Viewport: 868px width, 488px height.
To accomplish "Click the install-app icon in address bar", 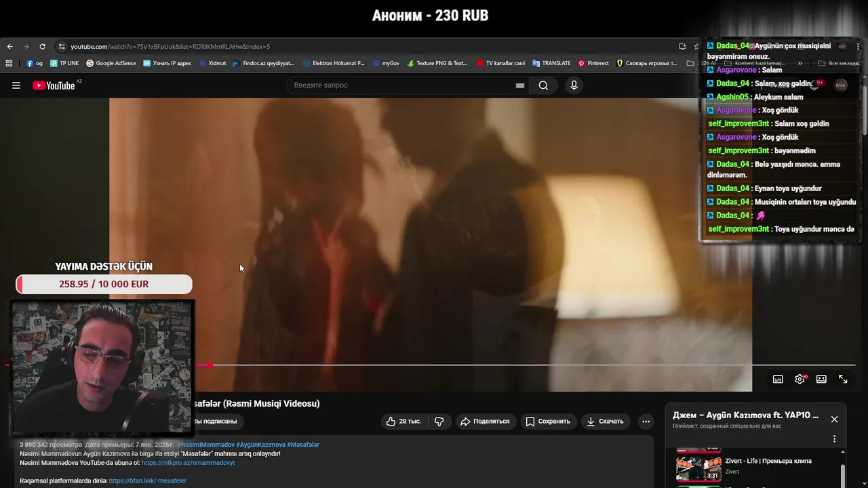I will coord(682,47).
